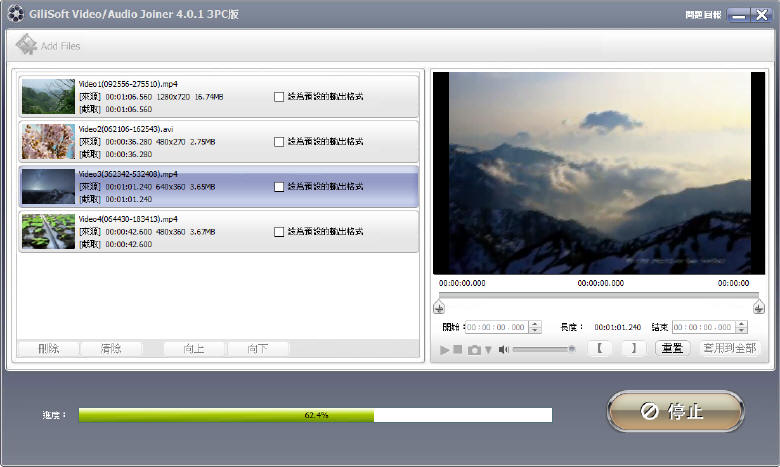Image resolution: width=780 pixels, height=467 pixels.
Task: Check the output format checkbox for Video4(064430-183413).mp4
Action: (x=279, y=232)
